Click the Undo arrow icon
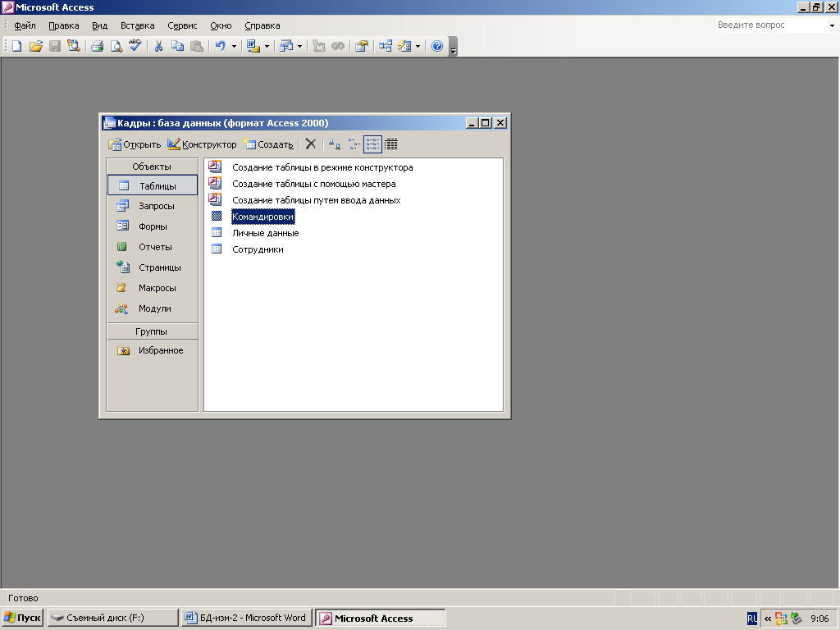Screen dimensions: 840x630 pyautogui.click(x=220, y=46)
